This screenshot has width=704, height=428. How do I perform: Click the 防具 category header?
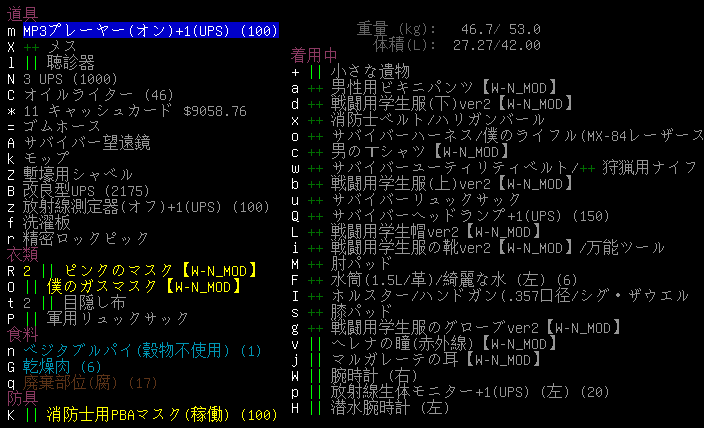point(22,398)
